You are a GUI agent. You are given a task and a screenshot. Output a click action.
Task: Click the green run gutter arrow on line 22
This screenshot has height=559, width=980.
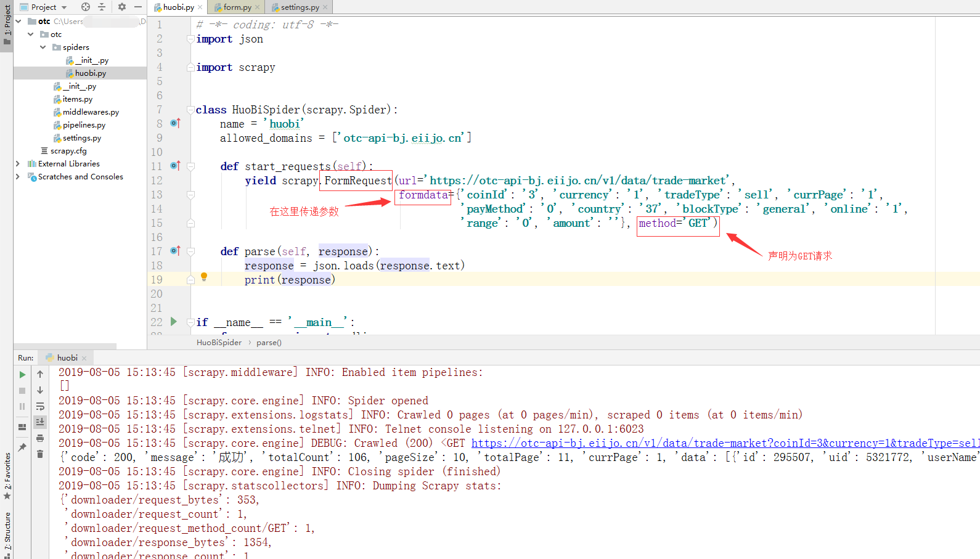coord(174,322)
